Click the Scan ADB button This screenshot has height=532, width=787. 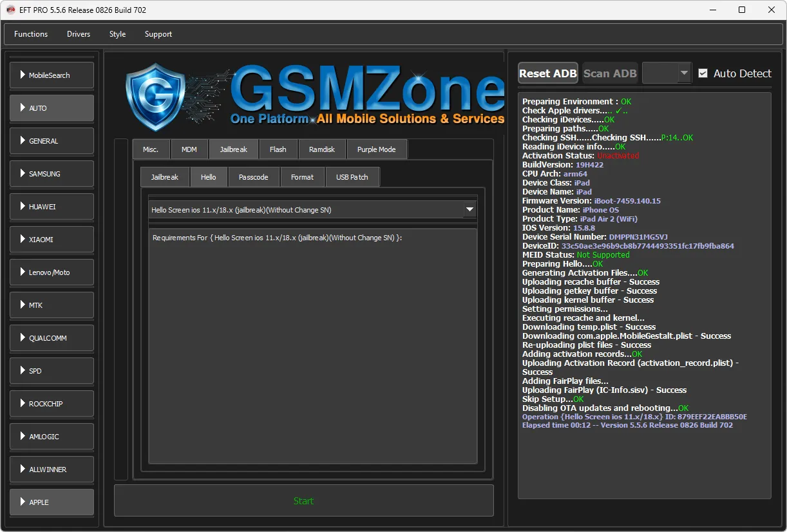610,73
